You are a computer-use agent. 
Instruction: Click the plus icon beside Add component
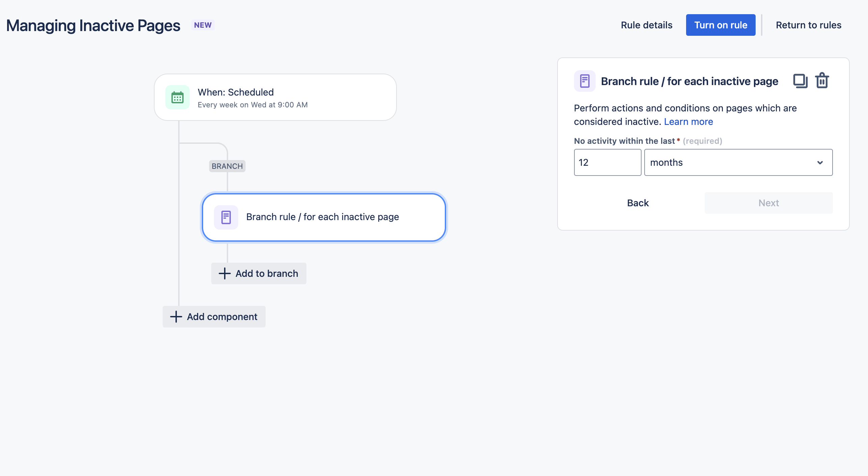(176, 317)
